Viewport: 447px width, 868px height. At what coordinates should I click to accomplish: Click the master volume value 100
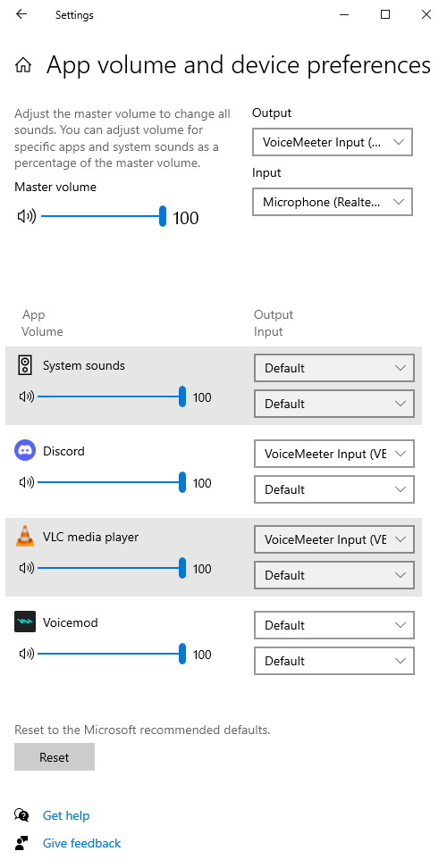coord(186,218)
